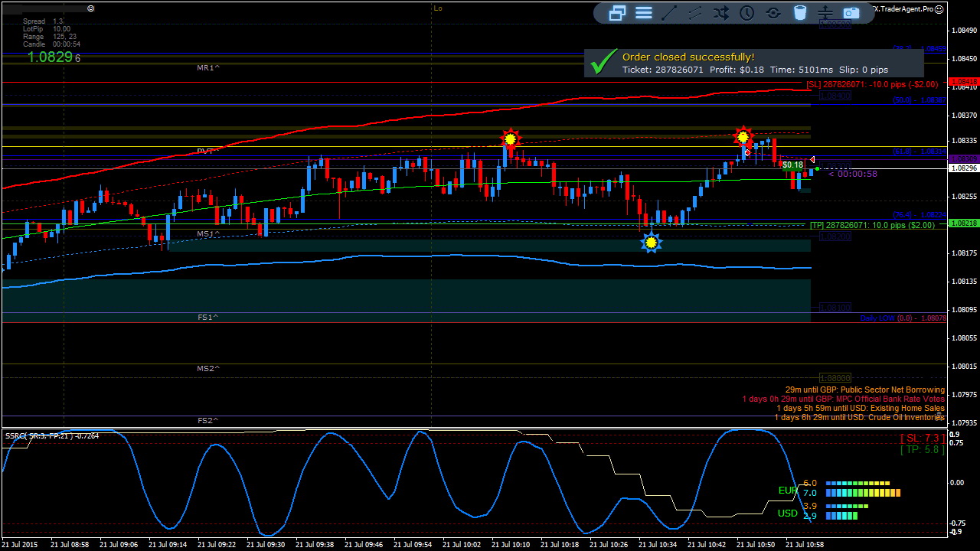Click the "Order closed successfully!" message
The height and width of the screenshot is (551, 980).
pos(688,57)
